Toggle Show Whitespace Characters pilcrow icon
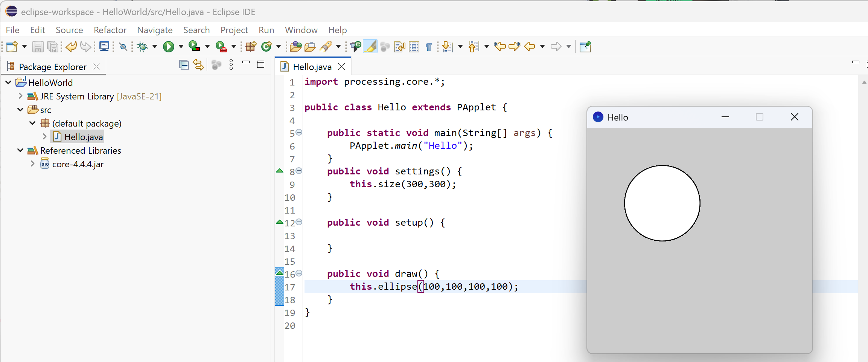This screenshot has width=868, height=362. 429,47
